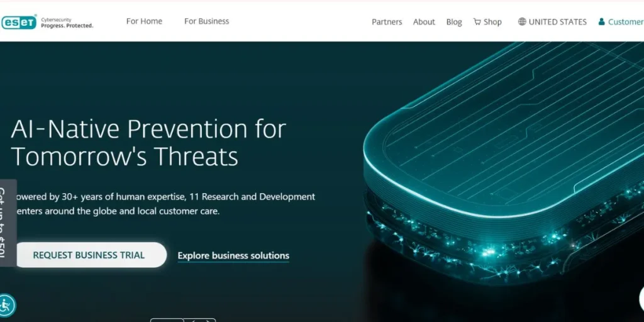Open the For Home menu
Viewport: 644px width, 322px height.
(x=144, y=21)
